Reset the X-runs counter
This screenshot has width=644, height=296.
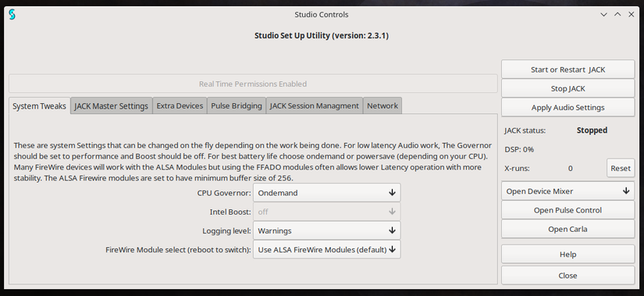click(x=621, y=168)
